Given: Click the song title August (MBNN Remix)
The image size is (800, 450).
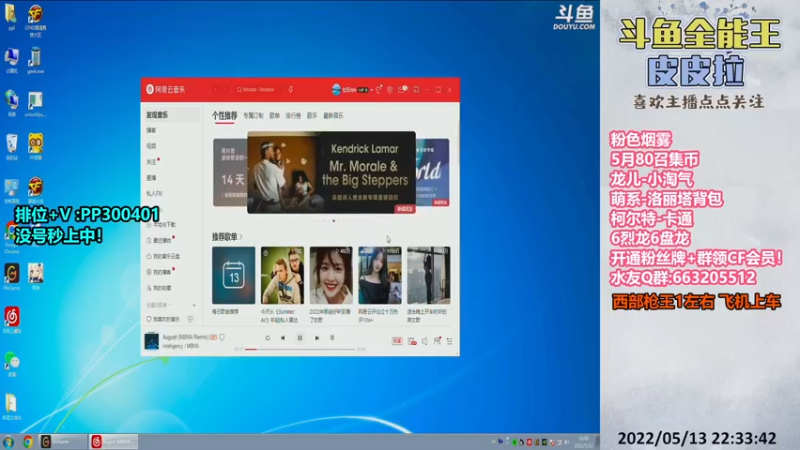Looking at the screenshot, I should (x=186, y=337).
